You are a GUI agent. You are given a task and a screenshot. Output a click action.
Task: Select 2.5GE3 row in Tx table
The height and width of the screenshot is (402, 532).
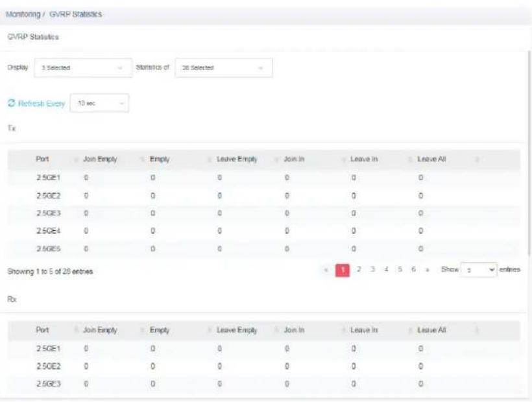pyautogui.click(x=263, y=213)
